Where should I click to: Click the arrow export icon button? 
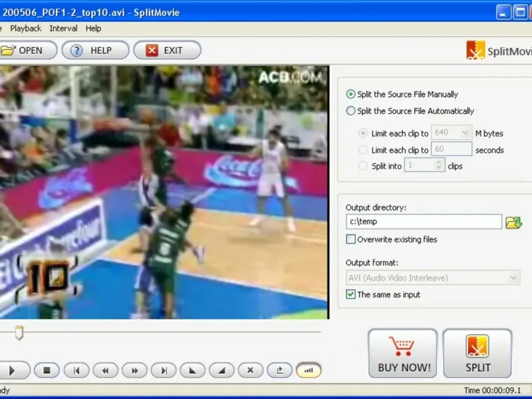tap(280, 370)
